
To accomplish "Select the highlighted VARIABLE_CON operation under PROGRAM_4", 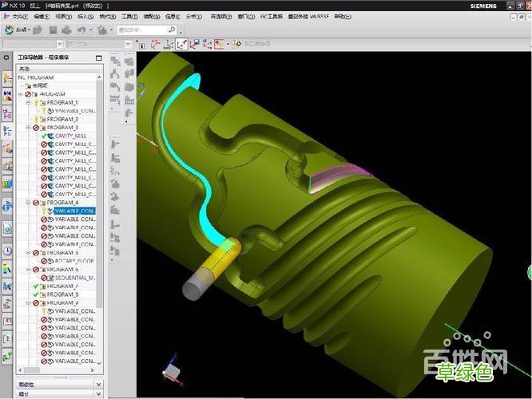I will click(74, 211).
